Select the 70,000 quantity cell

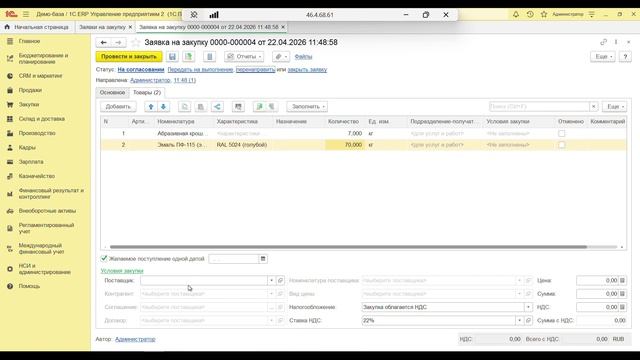344,145
